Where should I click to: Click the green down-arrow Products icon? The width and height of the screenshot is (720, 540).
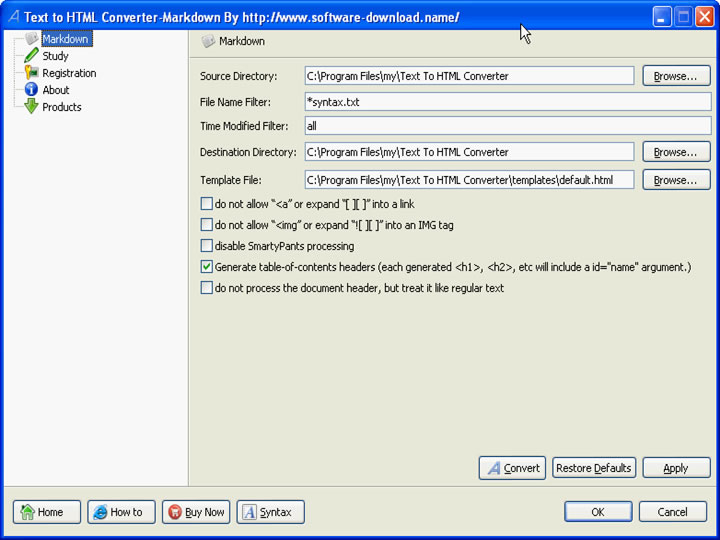tap(31, 107)
